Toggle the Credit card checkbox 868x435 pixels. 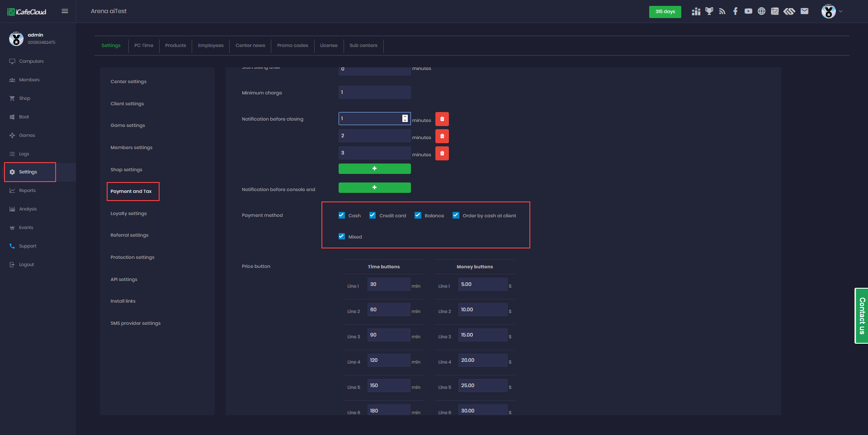point(373,215)
